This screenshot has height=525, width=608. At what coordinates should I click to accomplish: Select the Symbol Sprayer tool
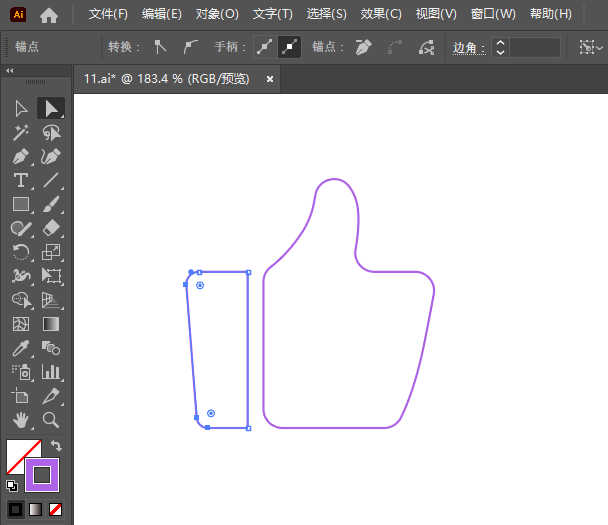coord(21,372)
